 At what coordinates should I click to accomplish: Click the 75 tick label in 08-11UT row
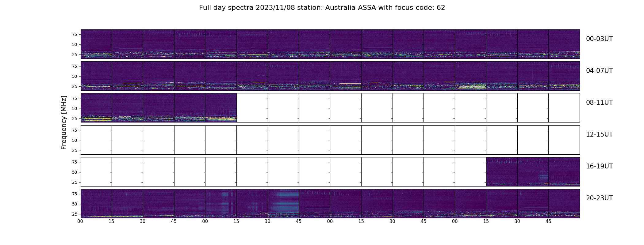pos(75,98)
